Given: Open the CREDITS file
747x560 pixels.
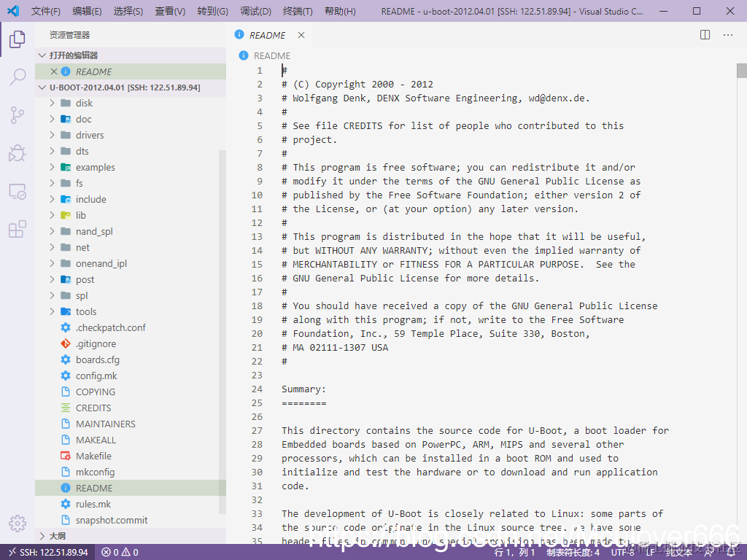Looking at the screenshot, I should (x=93, y=408).
